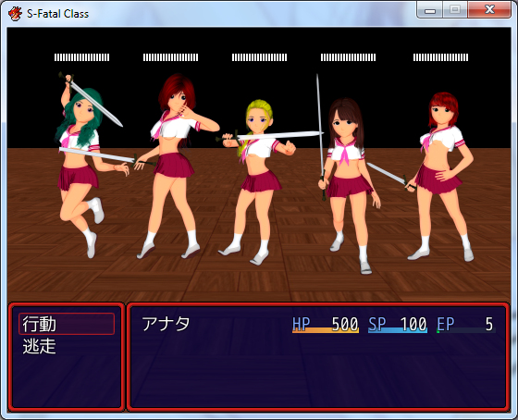Choose the 逃走 escape option
Screen dimensions: 518x420
click(39, 346)
